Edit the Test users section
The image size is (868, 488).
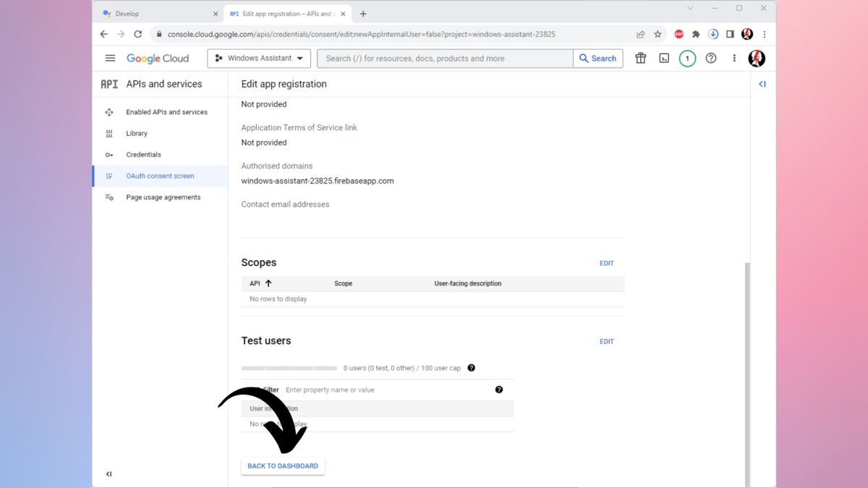click(x=606, y=341)
